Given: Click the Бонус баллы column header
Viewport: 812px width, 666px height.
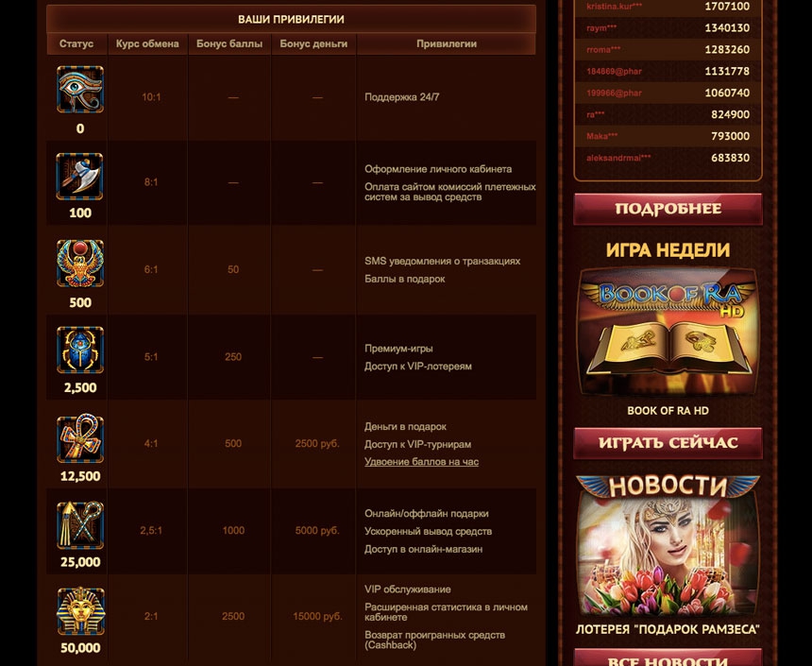Looking at the screenshot, I should pyautogui.click(x=229, y=44).
